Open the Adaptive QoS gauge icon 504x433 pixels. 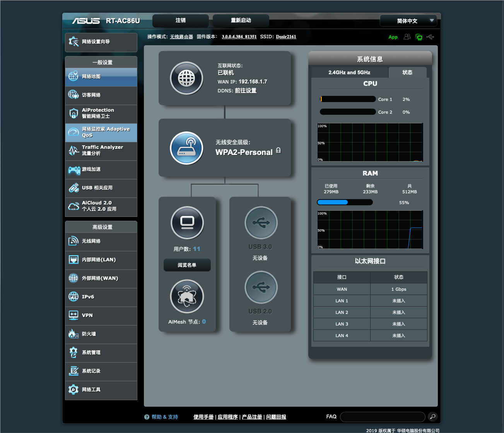click(x=73, y=132)
